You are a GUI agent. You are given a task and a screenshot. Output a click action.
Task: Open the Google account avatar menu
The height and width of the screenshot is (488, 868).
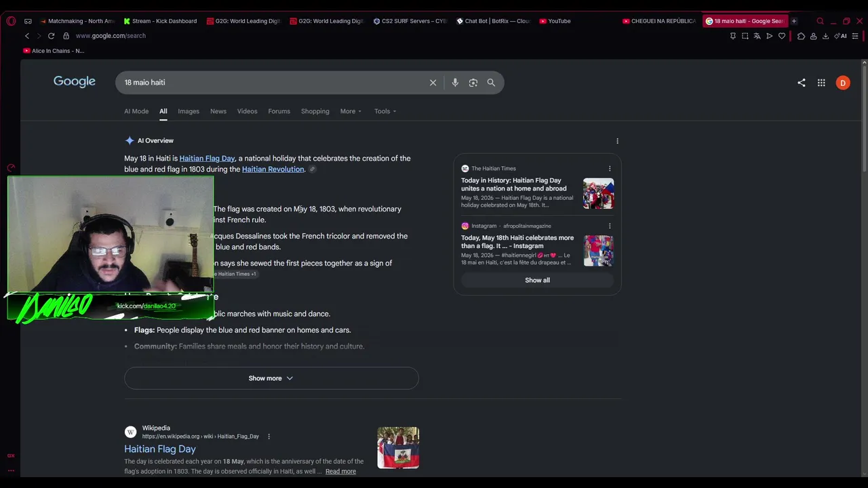(843, 83)
